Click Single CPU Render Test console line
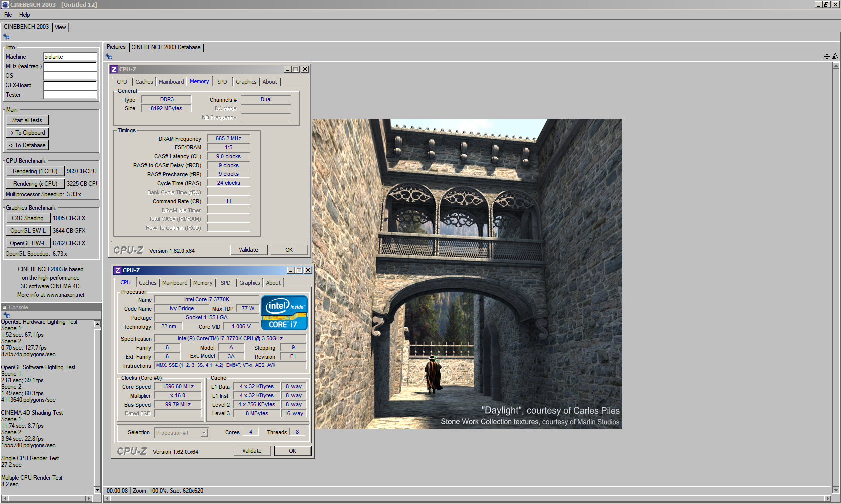The height and width of the screenshot is (504, 841). [x=30, y=458]
